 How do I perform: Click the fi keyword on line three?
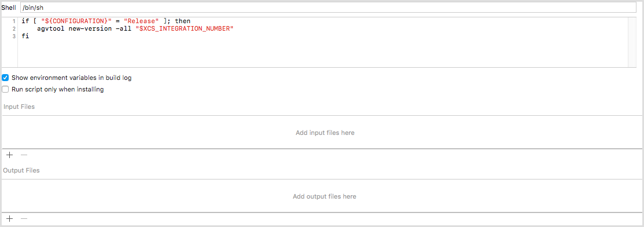click(x=25, y=36)
